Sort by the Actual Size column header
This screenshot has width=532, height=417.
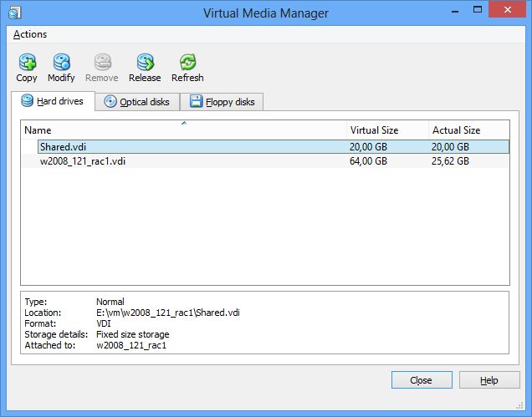(x=469, y=130)
